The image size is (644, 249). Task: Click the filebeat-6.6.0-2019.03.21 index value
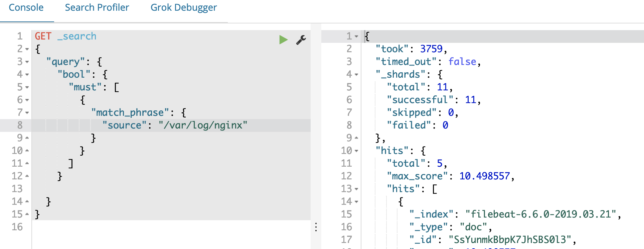pos(540,214)
